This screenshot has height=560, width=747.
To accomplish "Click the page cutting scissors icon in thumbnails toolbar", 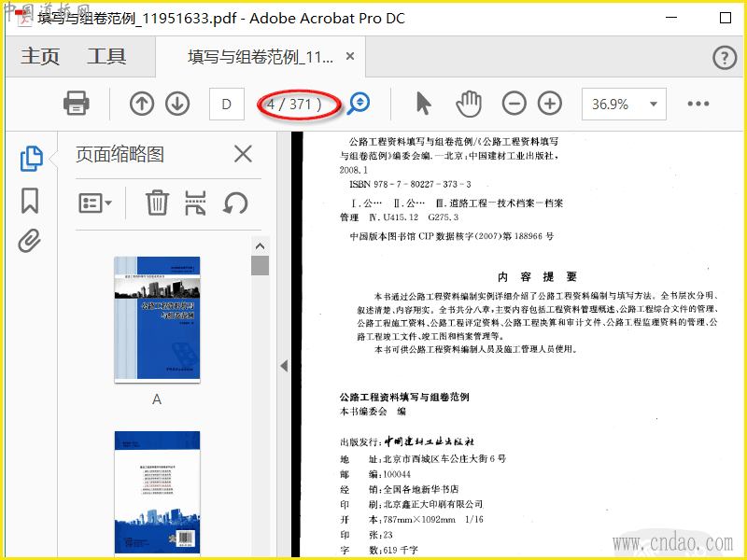I will (x=196, y=203).
